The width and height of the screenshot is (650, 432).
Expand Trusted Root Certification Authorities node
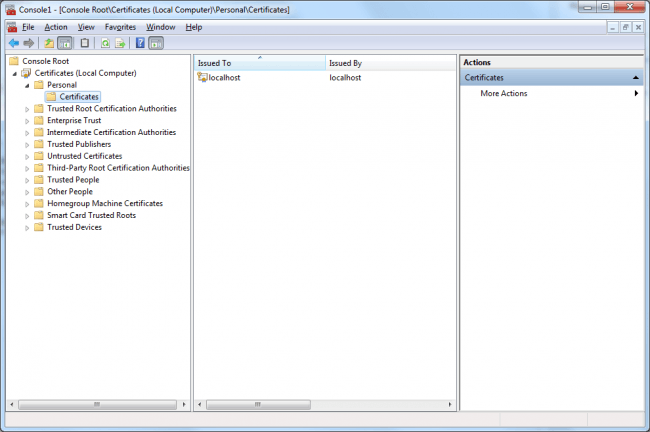[x=27, y=109]
